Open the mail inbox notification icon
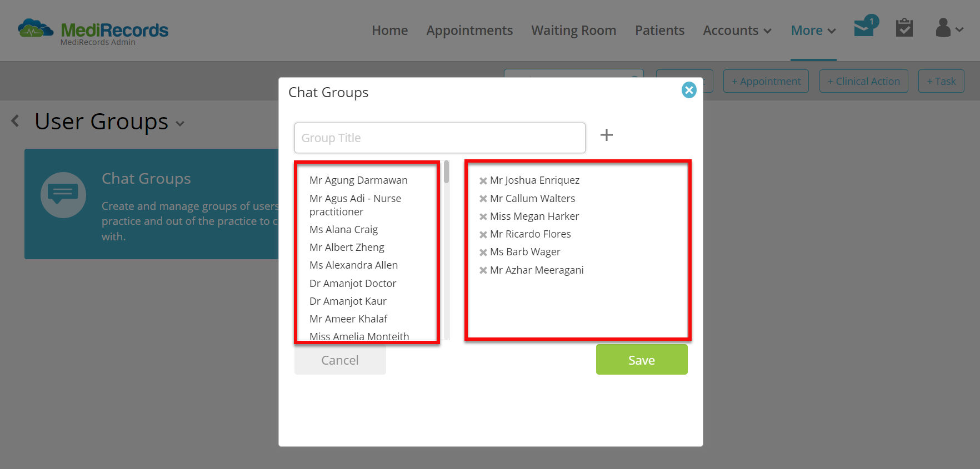980x469 pixels. (x=866, y=27)
